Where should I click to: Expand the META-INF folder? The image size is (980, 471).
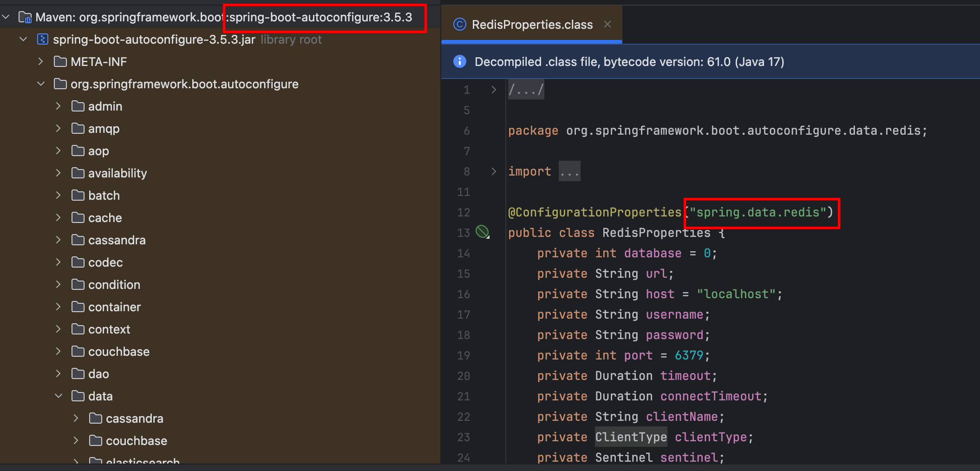point(41,62)
